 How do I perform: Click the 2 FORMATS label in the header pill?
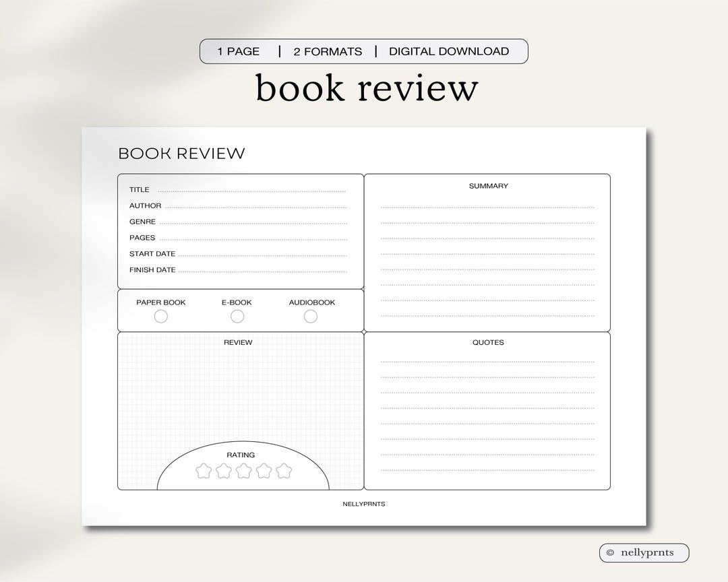tap(328, 51)
